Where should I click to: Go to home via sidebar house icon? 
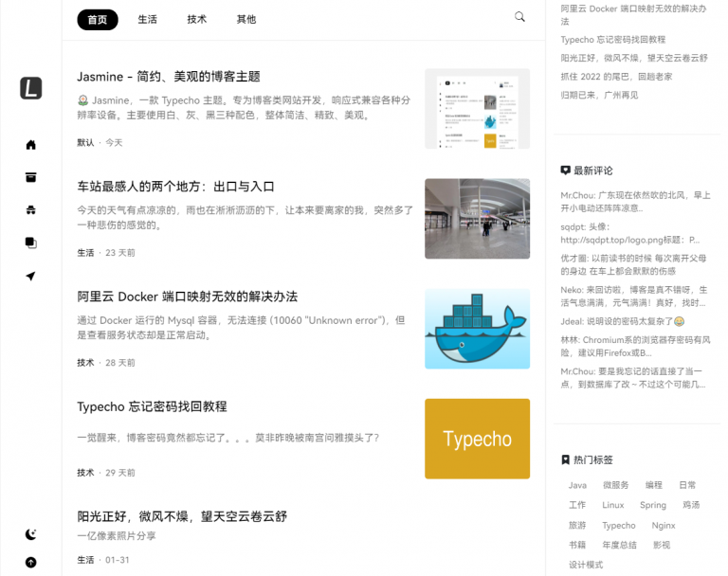tap(30, 145)
